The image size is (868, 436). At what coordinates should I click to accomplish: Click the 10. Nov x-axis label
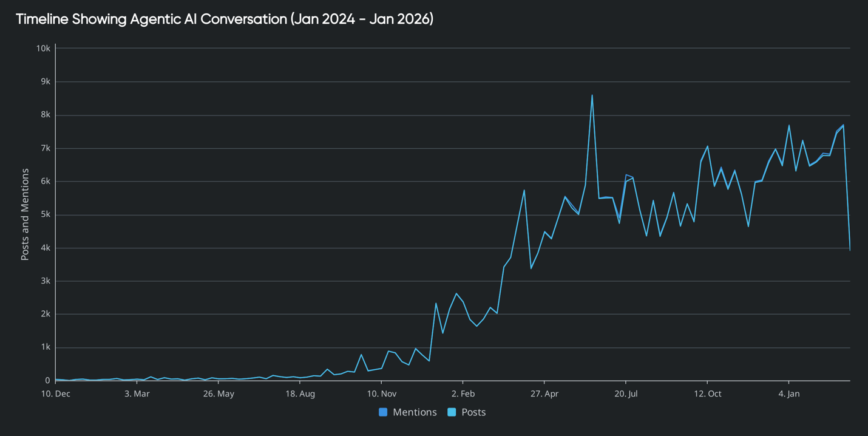point(382,393)
